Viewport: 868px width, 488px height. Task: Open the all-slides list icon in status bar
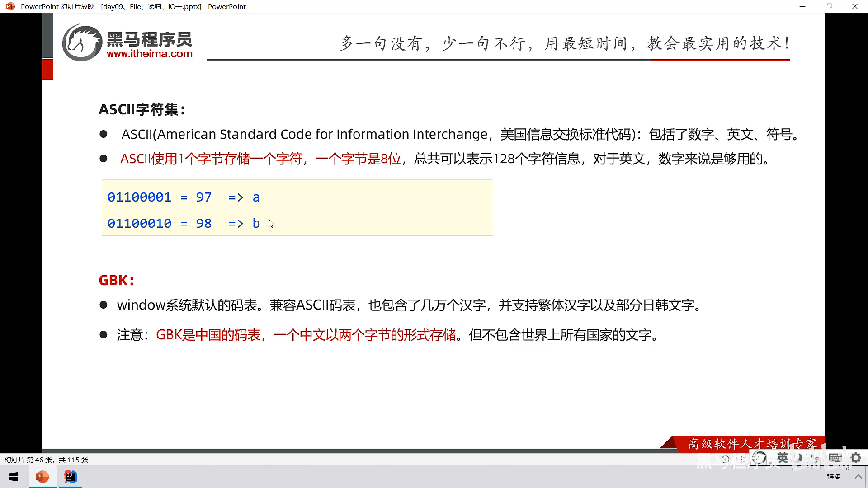[x=743, y=460]
